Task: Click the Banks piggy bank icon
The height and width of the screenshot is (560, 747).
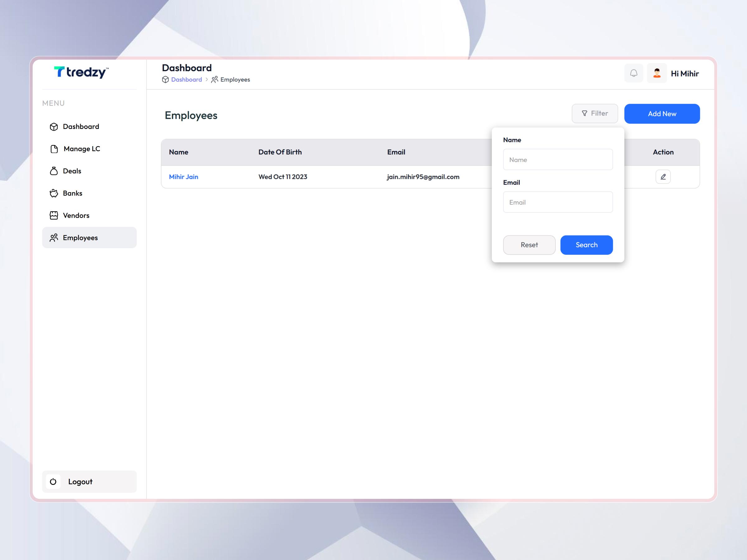Action: 54,193
